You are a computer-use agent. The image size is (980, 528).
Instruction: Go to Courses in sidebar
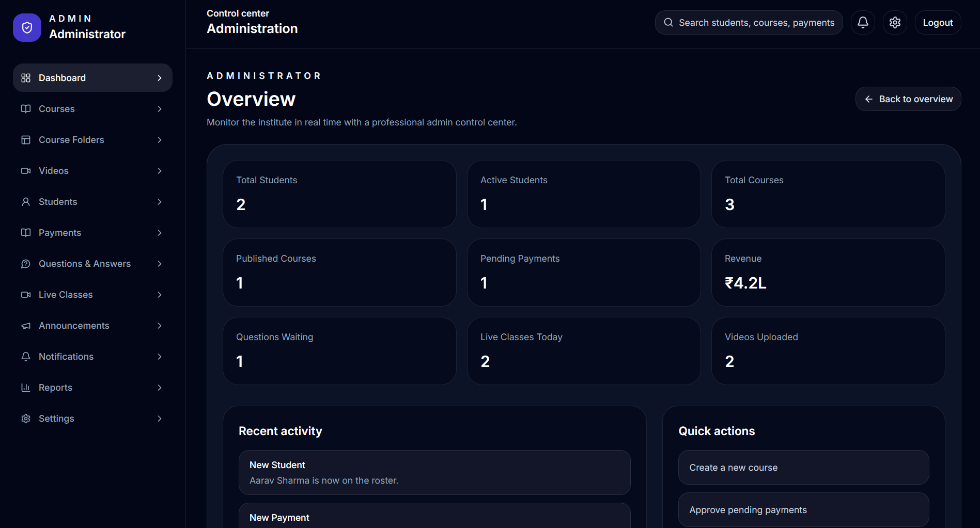coord(92,109)
